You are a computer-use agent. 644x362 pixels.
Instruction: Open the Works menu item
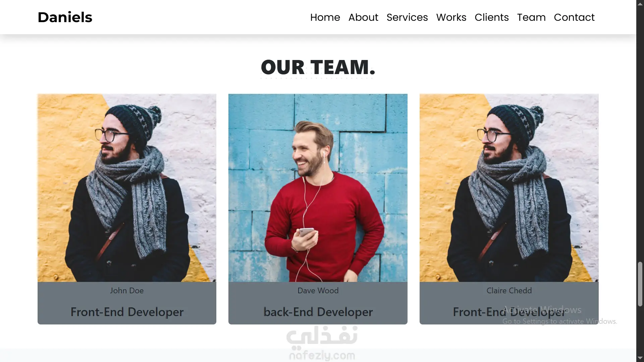(x=451, y=17)
